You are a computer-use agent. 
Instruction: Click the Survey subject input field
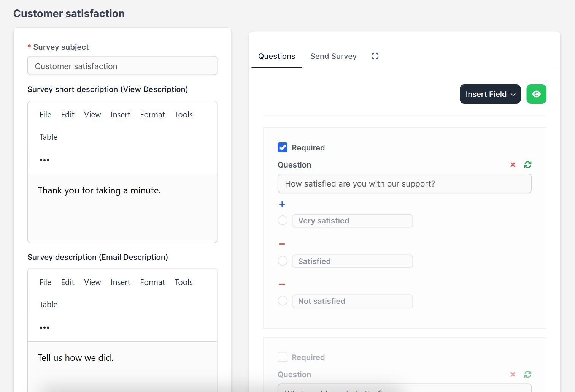coord(122,66)
